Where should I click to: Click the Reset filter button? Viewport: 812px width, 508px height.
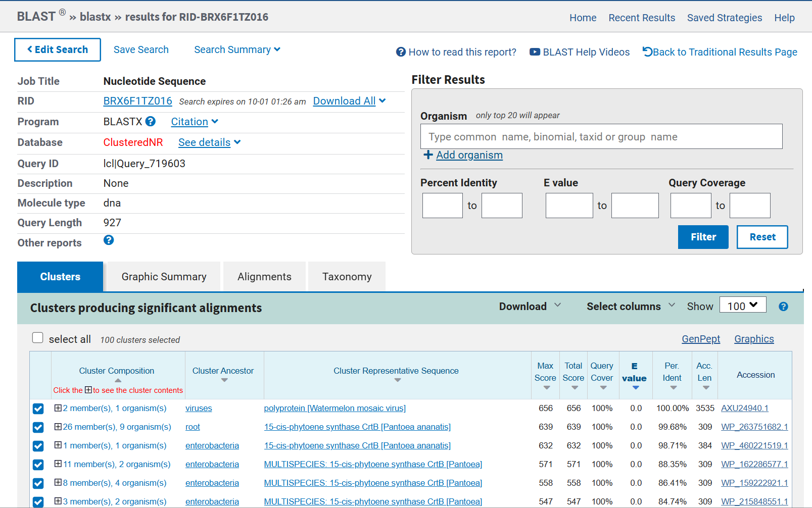pos(762,237)
